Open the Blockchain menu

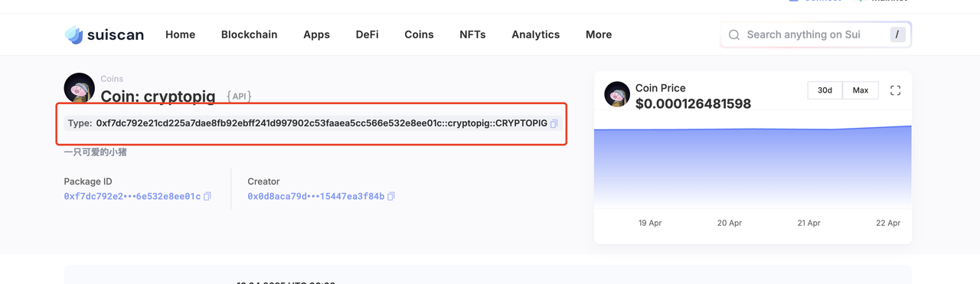coord(250,34)
